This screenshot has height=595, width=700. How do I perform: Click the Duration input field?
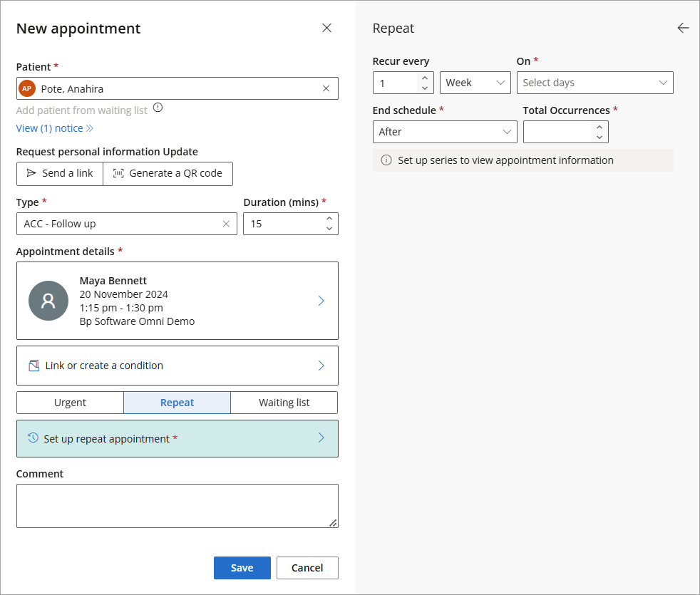tap(291, 224)
